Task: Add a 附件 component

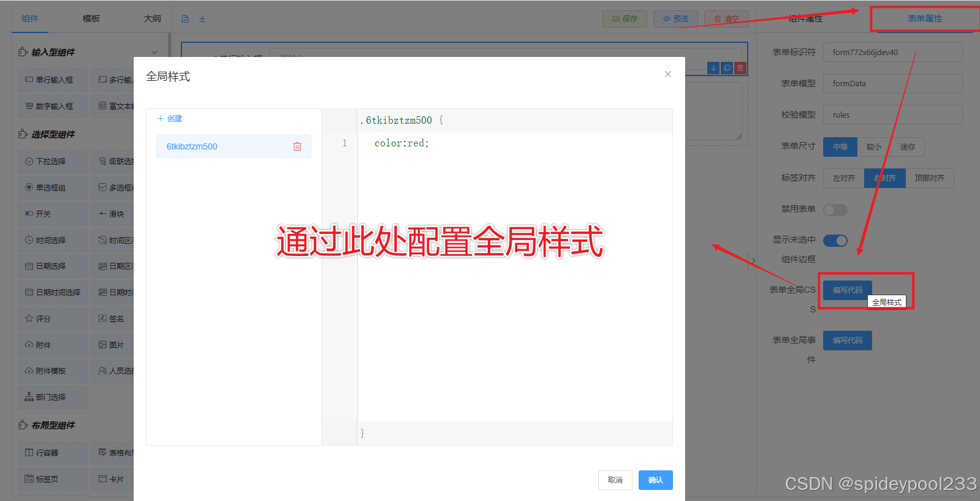Action: pyautogui.click(x=53, y=345)
